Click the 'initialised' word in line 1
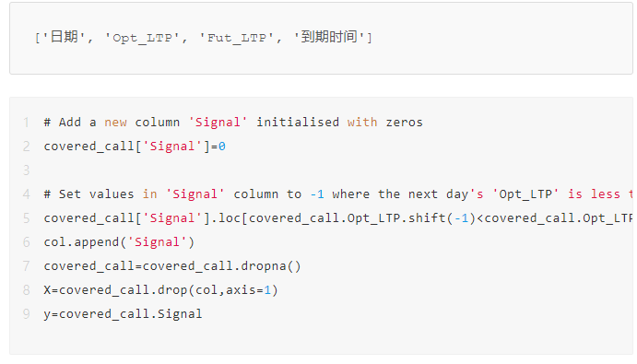 [298, 123]
